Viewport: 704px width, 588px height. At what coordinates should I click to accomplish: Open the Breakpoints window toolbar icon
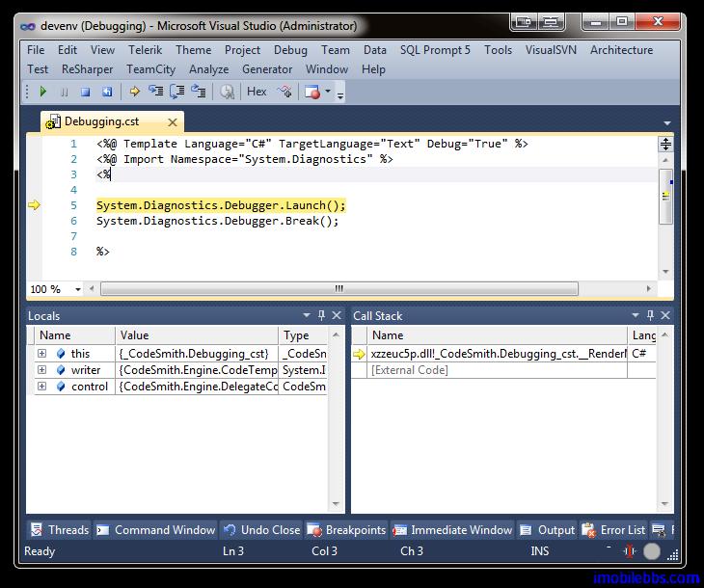(311, 92)
